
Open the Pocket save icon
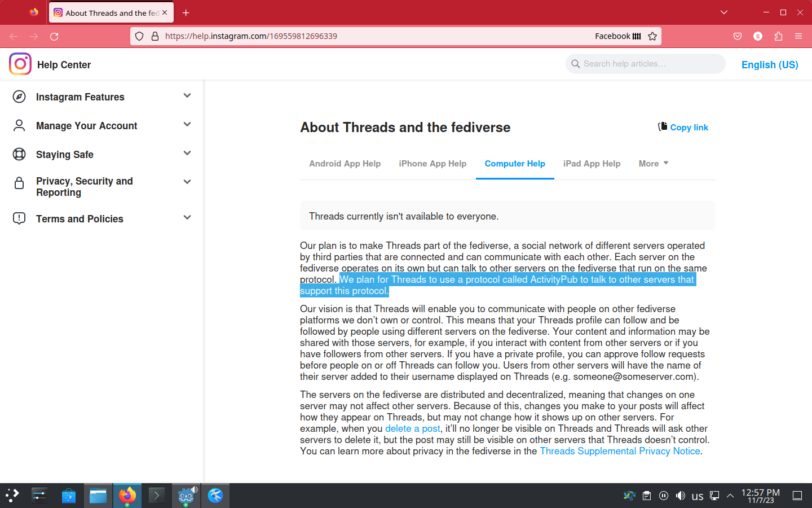click(x=738, y=36)
